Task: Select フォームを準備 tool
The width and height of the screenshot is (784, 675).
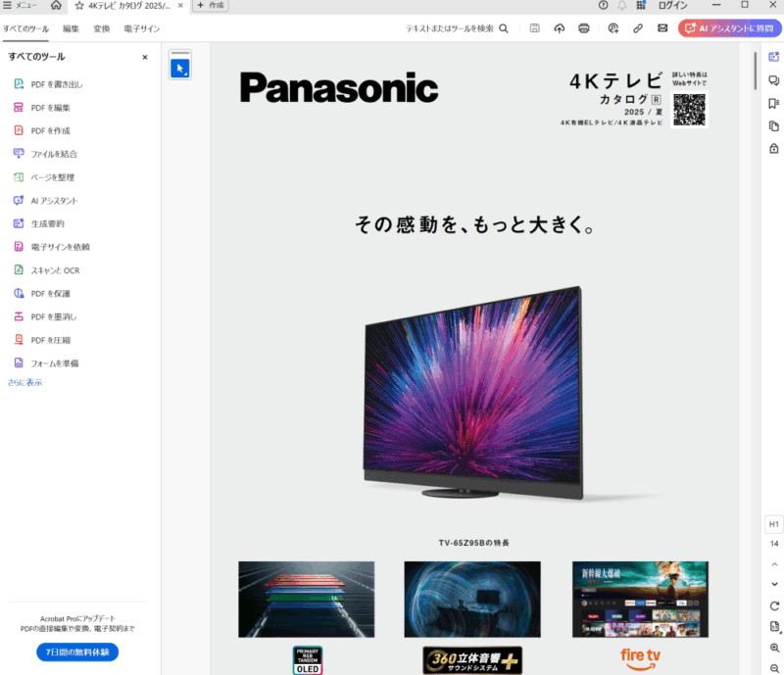Action: pos(46,363)
